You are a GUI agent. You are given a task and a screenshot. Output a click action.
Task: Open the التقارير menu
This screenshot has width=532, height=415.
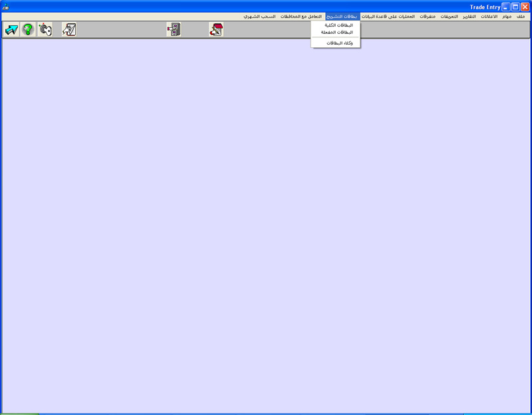pyautogui.click(x=469, y=15)
